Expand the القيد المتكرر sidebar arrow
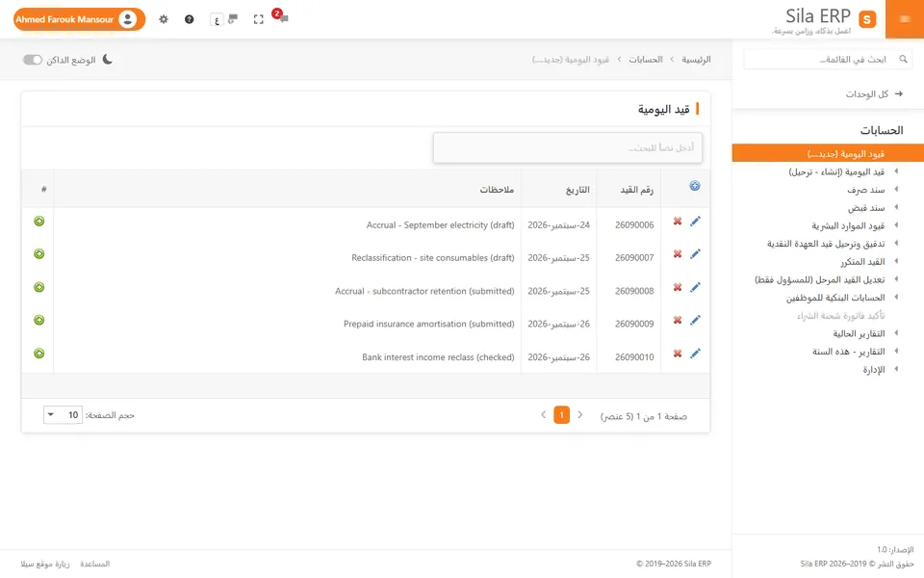Image resolution: width=924 pixels, height=578 pixels. 896,261
